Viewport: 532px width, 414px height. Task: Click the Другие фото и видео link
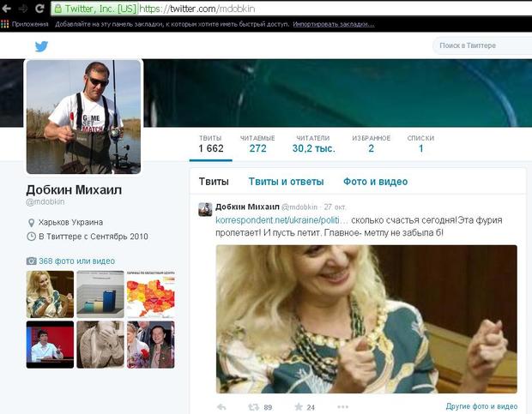coord(481,406)
